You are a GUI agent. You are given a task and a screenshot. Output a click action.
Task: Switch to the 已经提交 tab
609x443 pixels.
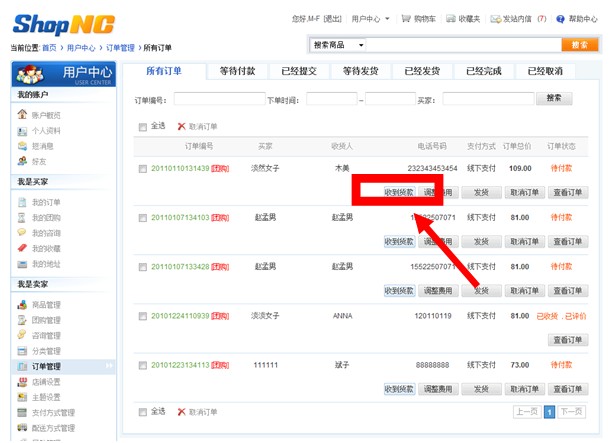click(x=299, y=71)
